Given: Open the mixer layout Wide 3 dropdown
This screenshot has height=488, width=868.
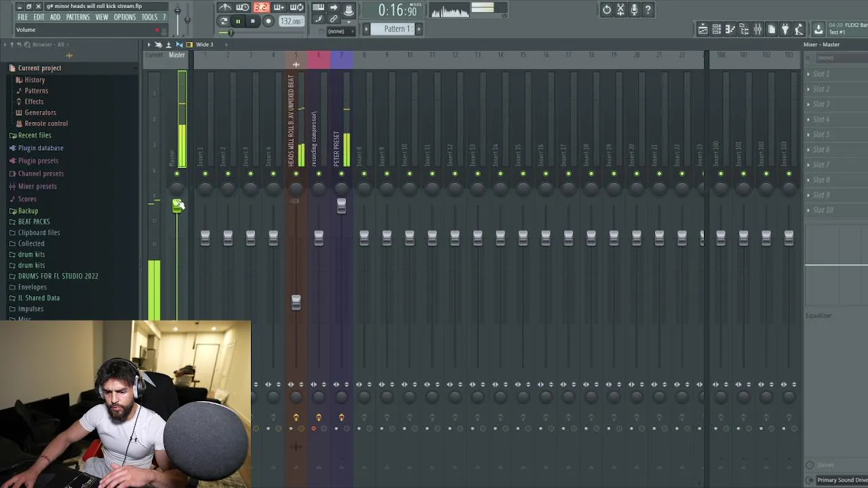Looking at the screenshot, I should click(205, 45).
